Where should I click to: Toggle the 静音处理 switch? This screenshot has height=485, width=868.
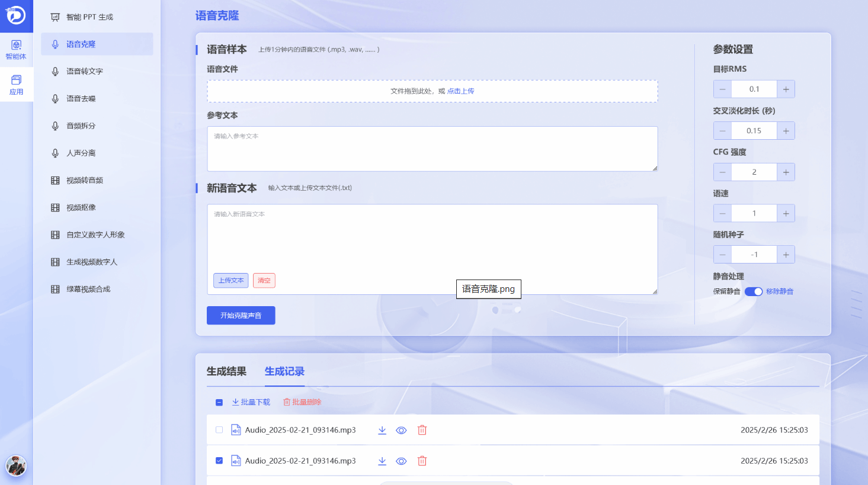pos(754,291)
